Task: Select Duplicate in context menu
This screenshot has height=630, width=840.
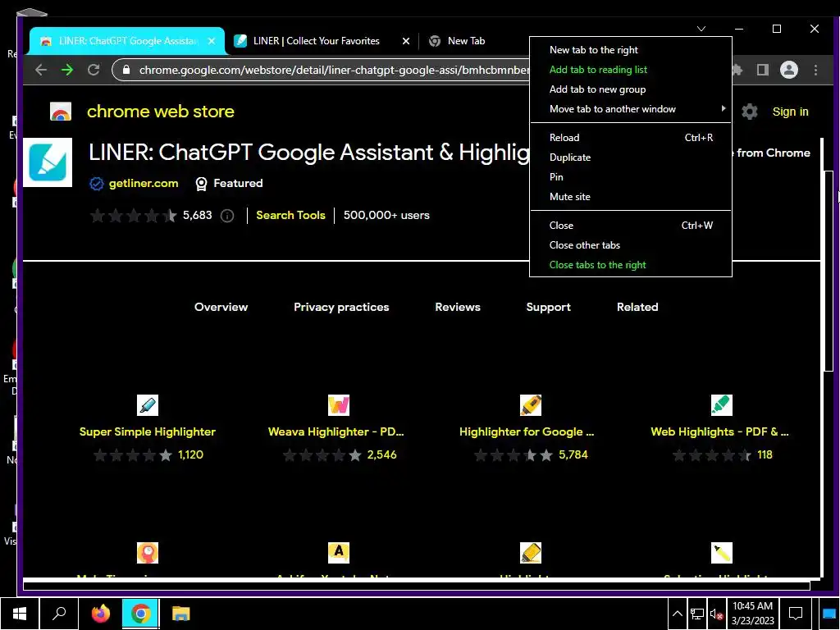Action: (x=631, y=157)
